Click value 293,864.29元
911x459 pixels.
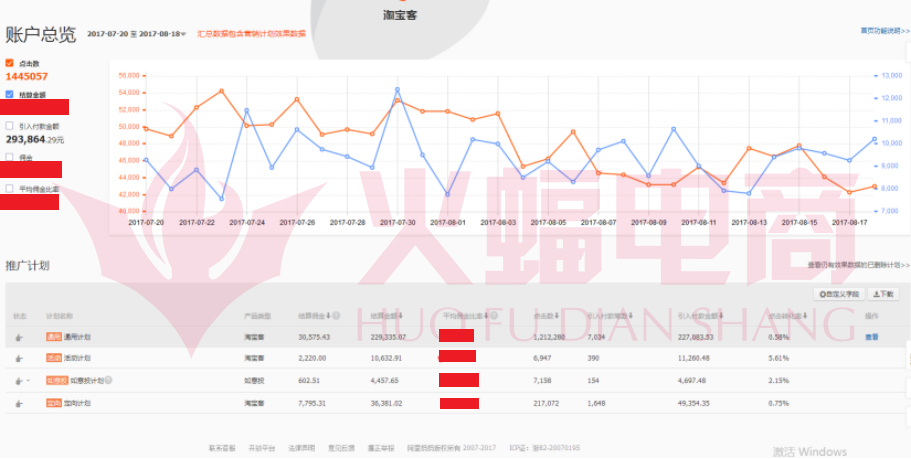coord(35,139)
